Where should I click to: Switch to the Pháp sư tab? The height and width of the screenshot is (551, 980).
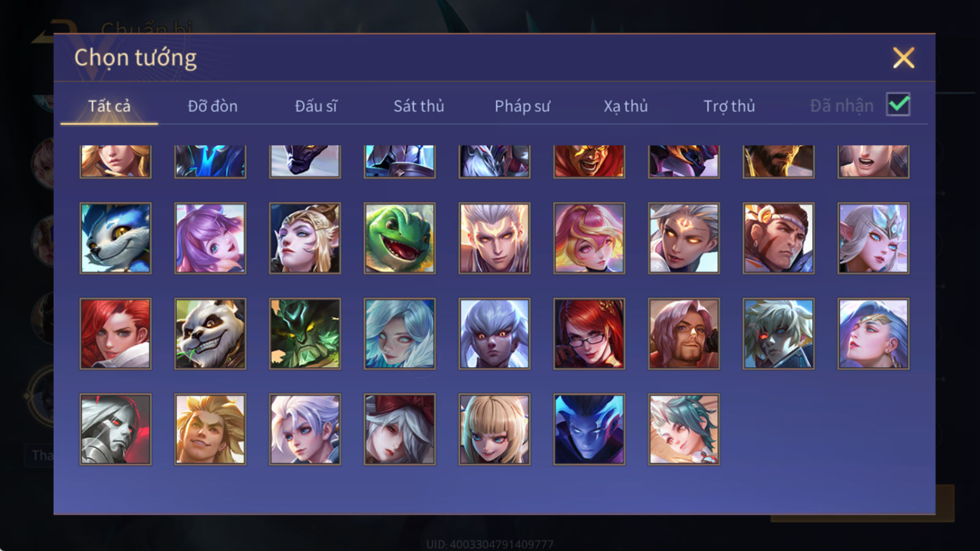(522, 106)
